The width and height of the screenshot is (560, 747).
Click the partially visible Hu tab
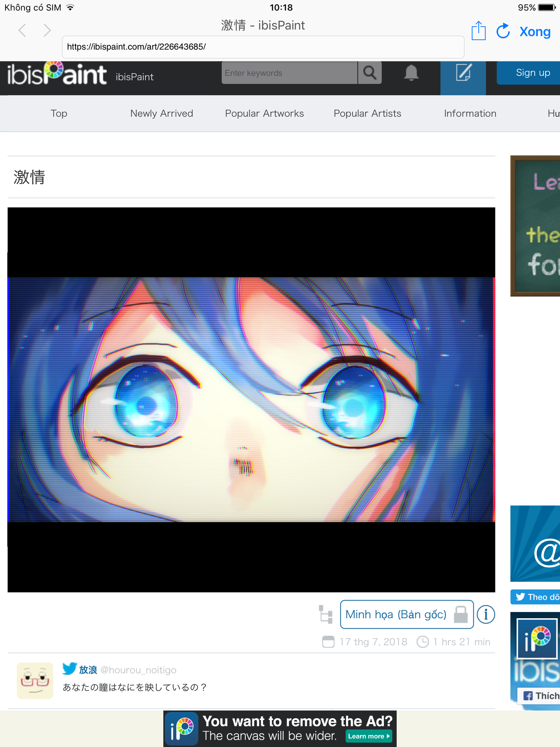553,113
